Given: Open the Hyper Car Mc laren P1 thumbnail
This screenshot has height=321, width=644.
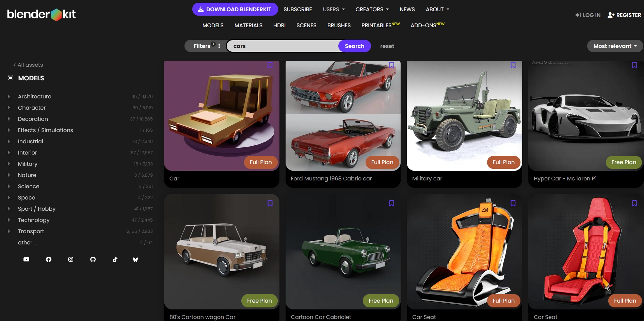Looking at the screenshot, I should coord(585,116).
